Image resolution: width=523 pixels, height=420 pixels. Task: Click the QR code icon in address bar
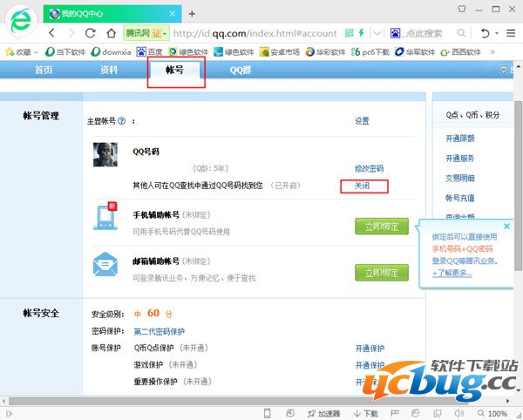pyautogui.click(x=349, y=32)
